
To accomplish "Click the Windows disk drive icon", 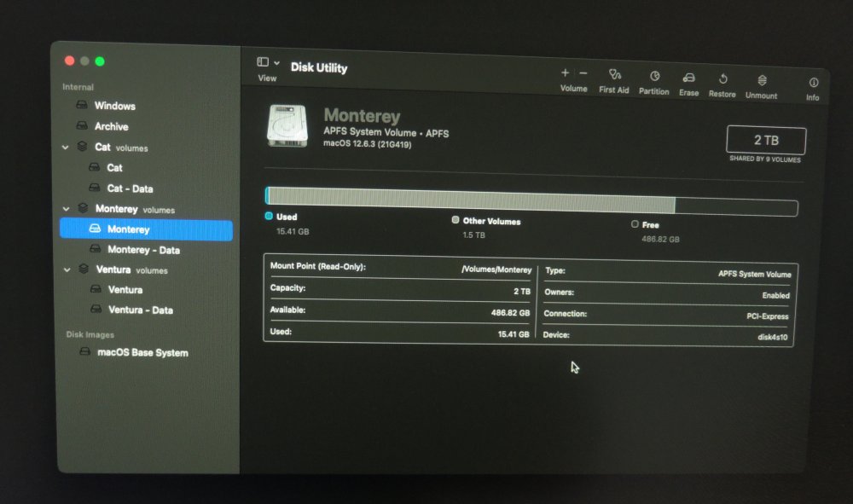I will point(82,104).
